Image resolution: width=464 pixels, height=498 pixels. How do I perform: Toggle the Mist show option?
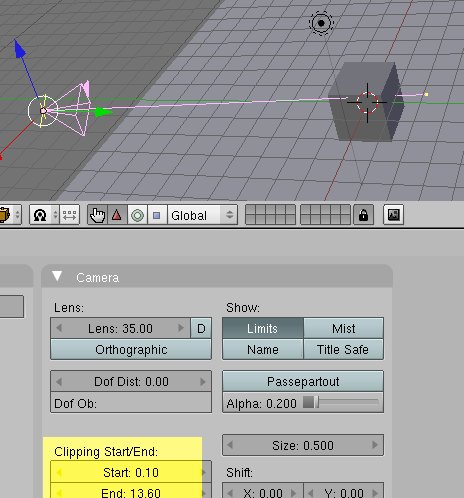344,328
